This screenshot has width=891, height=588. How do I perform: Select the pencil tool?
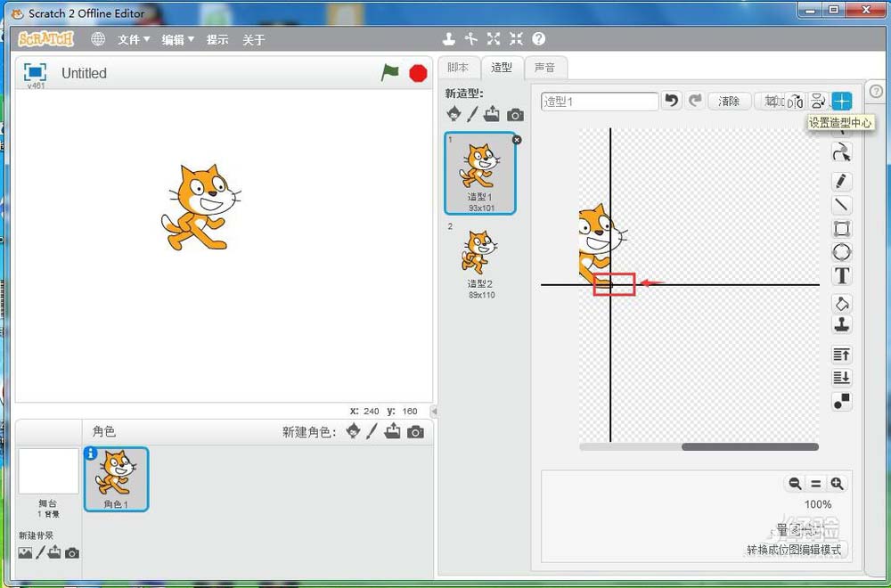click(842, 181)
